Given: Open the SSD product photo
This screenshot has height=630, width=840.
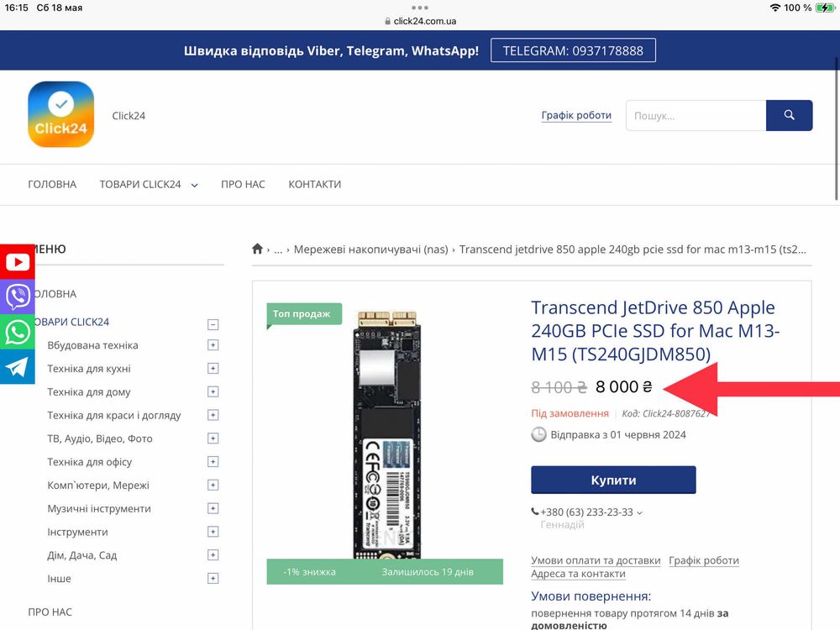Looking at the screenshot, I should pyautogui.click(x=386, y=434).
